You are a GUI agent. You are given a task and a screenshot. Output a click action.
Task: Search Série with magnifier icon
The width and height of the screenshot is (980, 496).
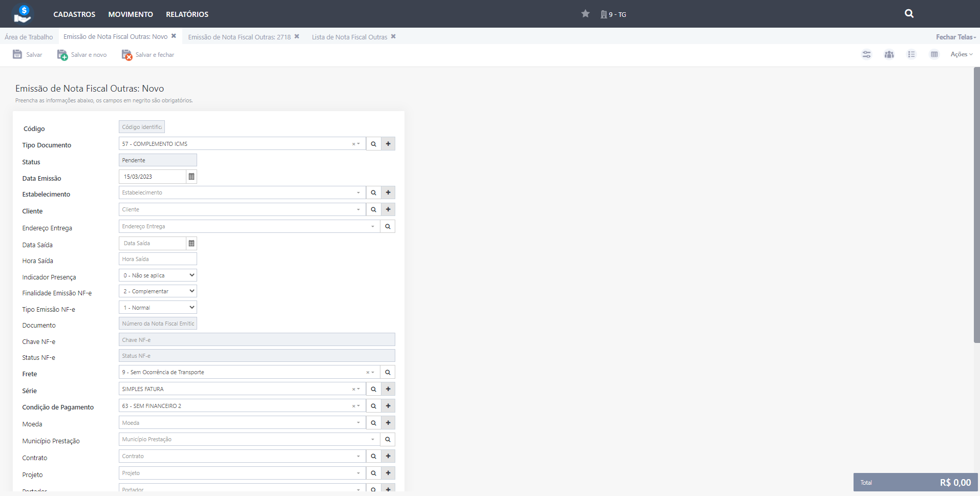[x=373, y=389]
